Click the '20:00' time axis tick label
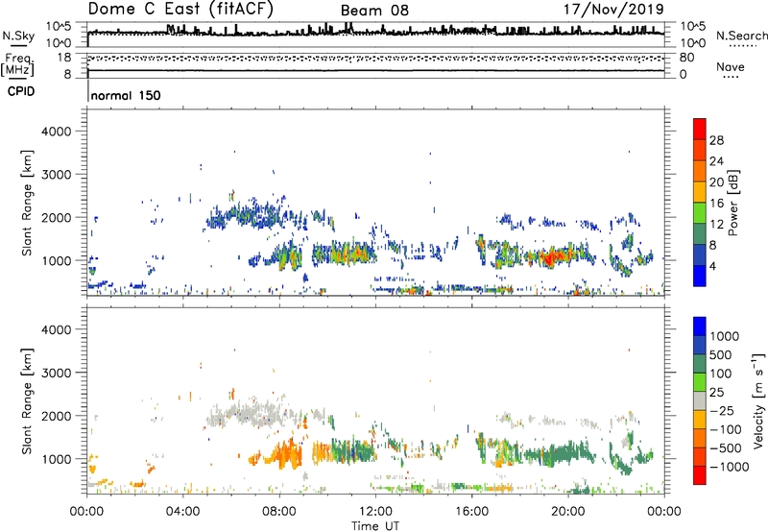The image size is (768, 532). [x=568, y=512]
